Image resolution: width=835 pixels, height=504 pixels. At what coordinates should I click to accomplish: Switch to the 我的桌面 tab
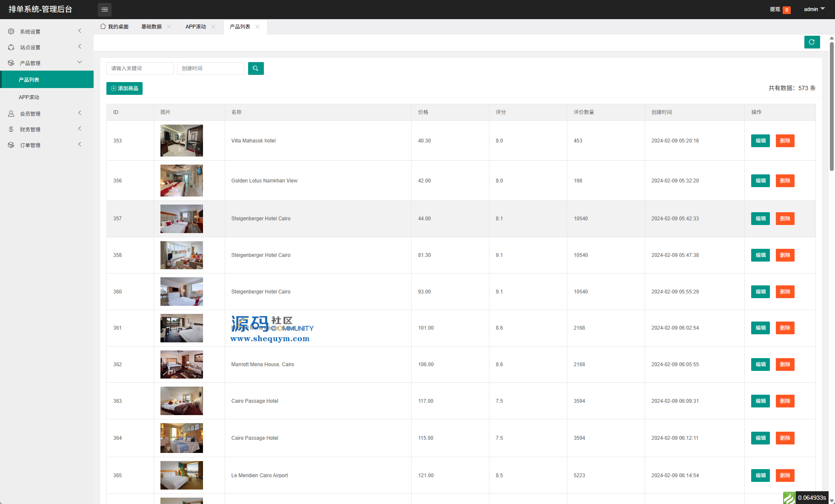(x=114, y=27)
